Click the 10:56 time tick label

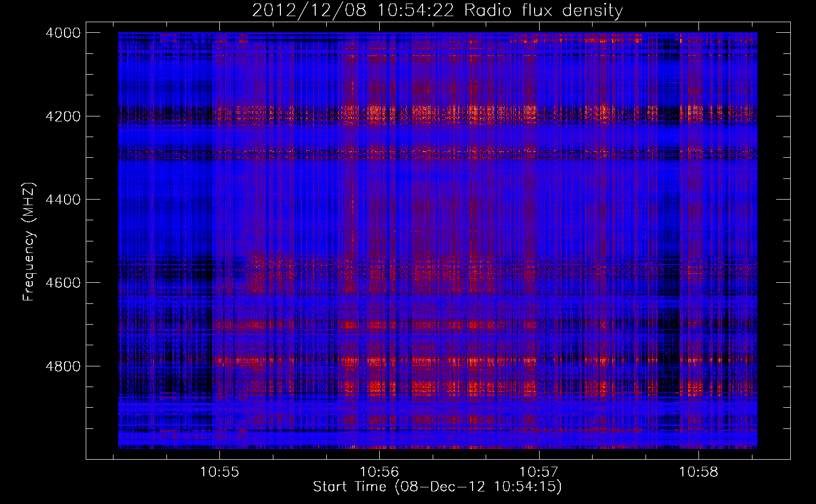[379, 472]
